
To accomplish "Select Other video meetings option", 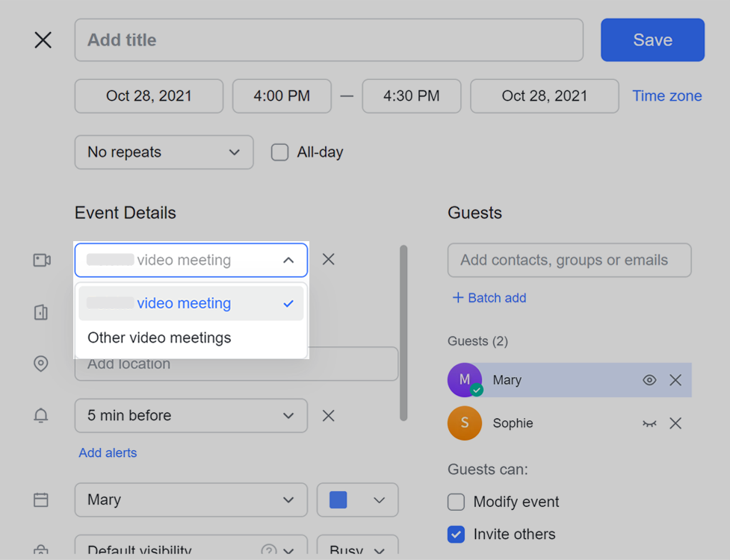I will pyautogui.click(x=159, y=338).
